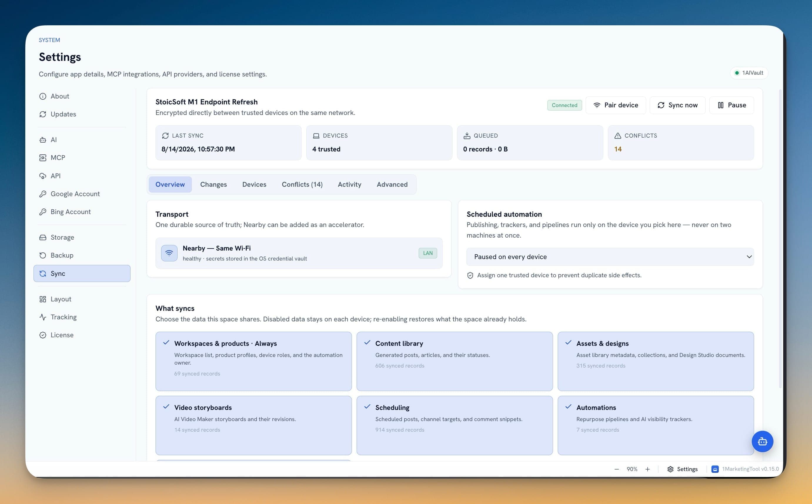Screen dimensions: 812x504
Task: Open Layout settings
Action: [x=82, y=299]
